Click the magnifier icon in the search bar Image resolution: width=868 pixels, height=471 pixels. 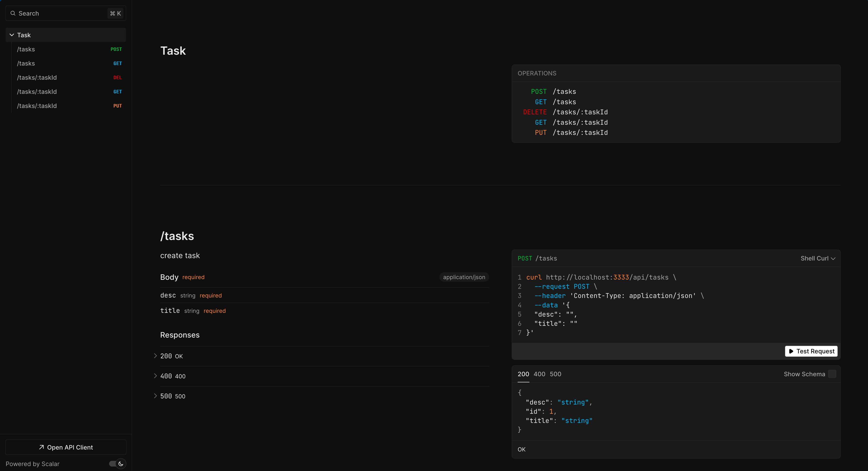tap(13, 13)
